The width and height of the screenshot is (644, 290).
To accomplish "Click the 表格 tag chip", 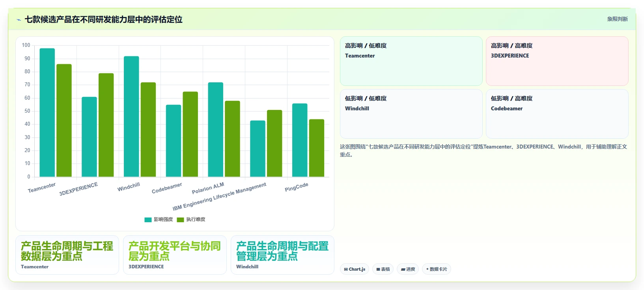I will coord(383,269).
